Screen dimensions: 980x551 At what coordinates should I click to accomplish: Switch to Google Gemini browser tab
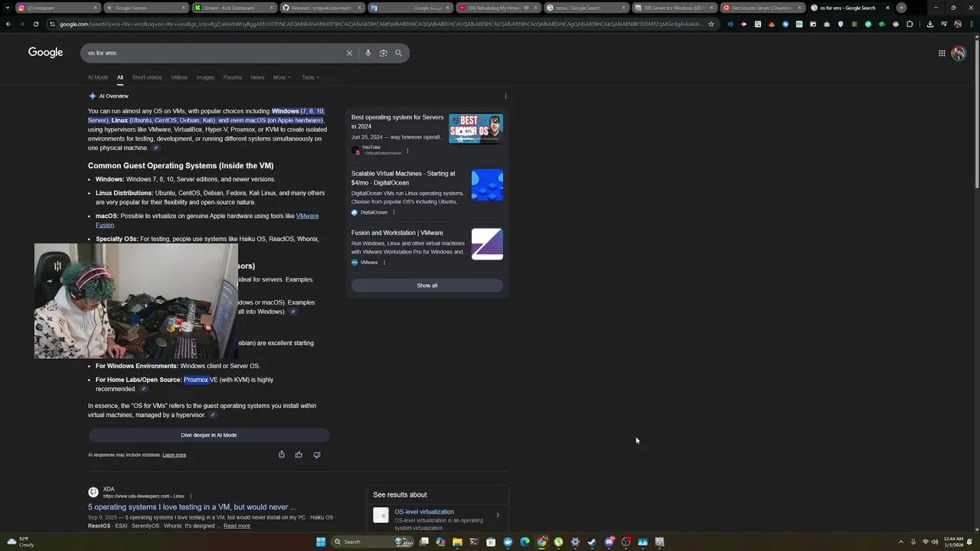click(x=145, y=8)
